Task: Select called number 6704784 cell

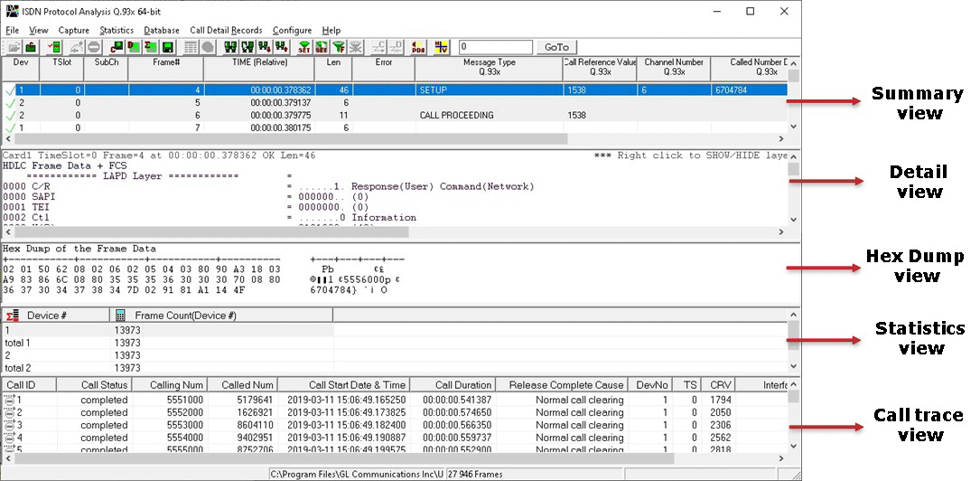Action: click(x=749, y=90)
